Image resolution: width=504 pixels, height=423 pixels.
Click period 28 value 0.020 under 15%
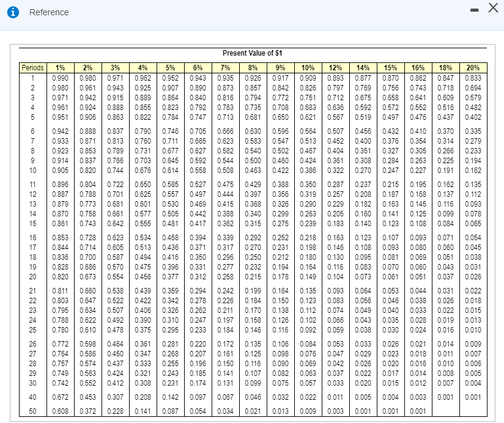coord(390,364)
